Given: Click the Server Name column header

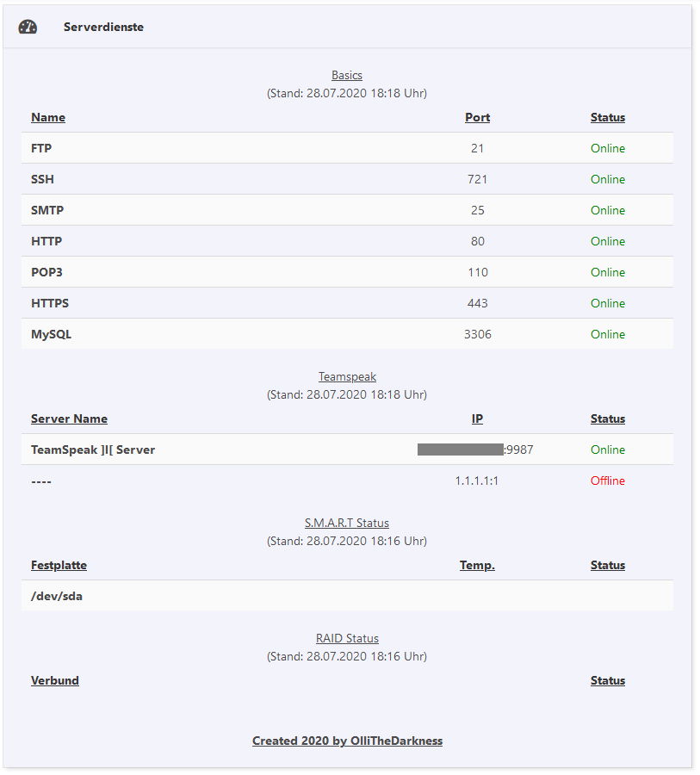Looking at the screenshot, I should (69, 418).
